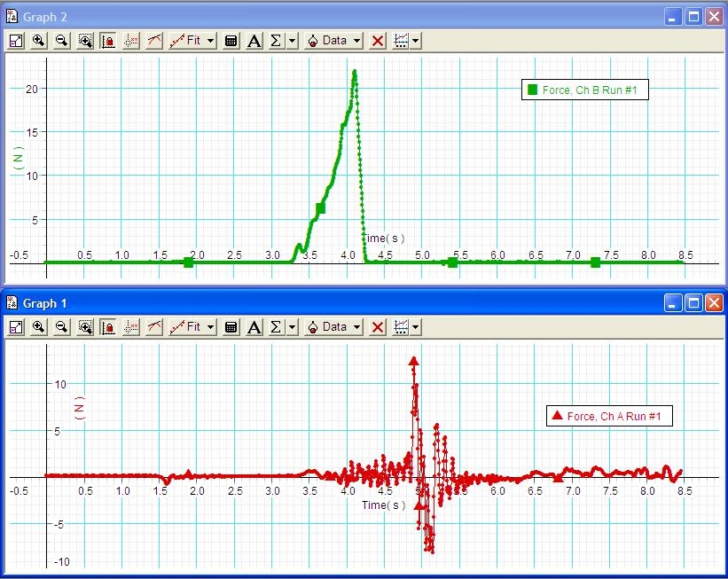Select Zoom Select tool in Graph 2 toolbar
This screenshot has height=579, width=728.
point(85,41)
